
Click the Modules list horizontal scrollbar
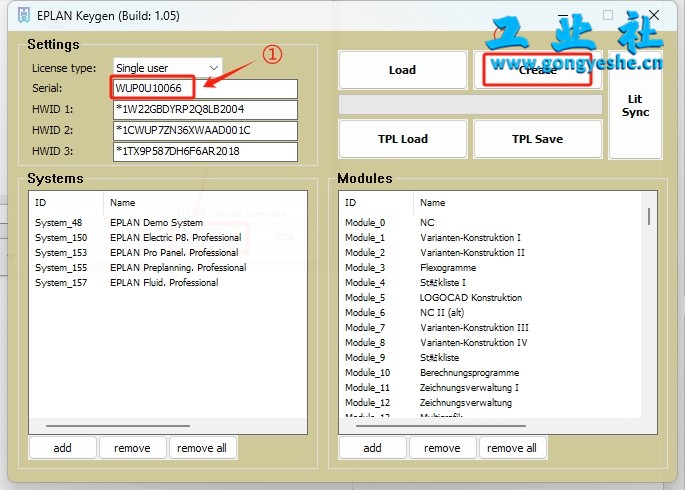pyautogui.click(x=441, y=425)
